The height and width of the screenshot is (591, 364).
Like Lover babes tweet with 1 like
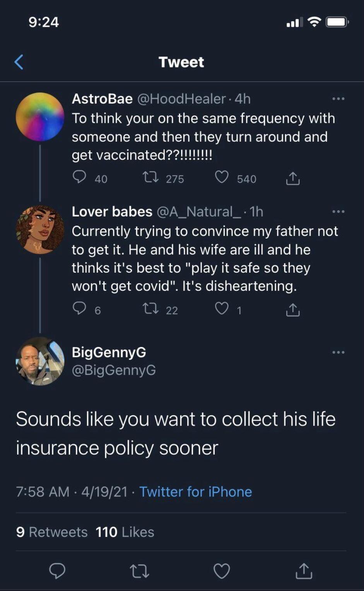[222, 309]
